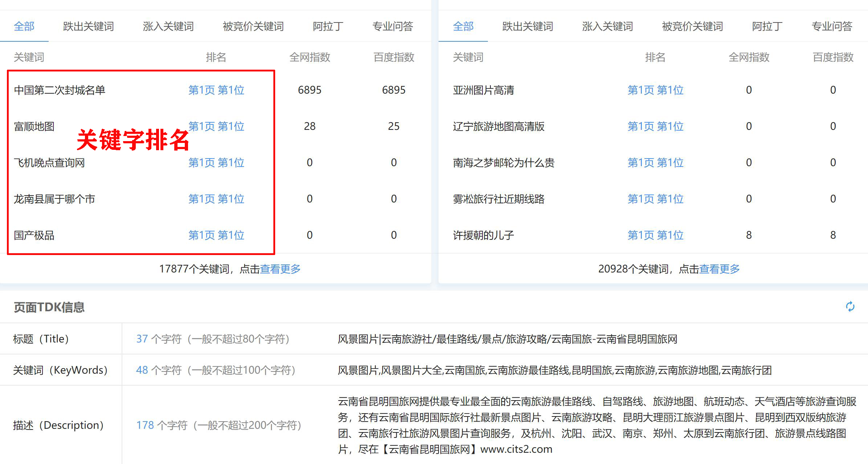The height and width of the screenshot is (464, 868).
Task: Select 被竞价关键词 tab in left panel
Action: 253,26
